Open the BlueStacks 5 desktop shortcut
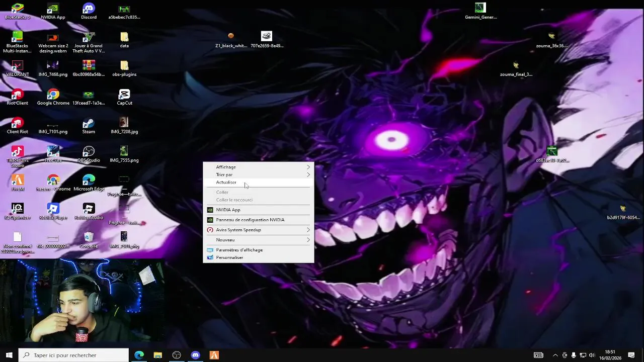The width and height of the screenshot is (644, 362). click(18, 11)
